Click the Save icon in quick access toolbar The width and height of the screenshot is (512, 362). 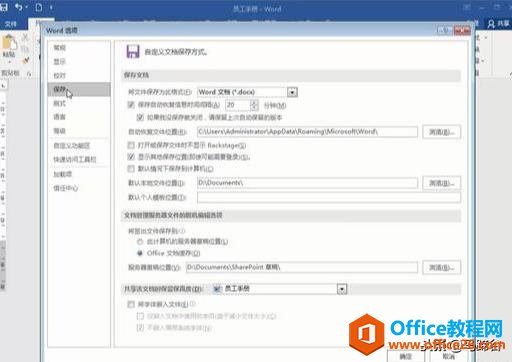pos(4,7)
